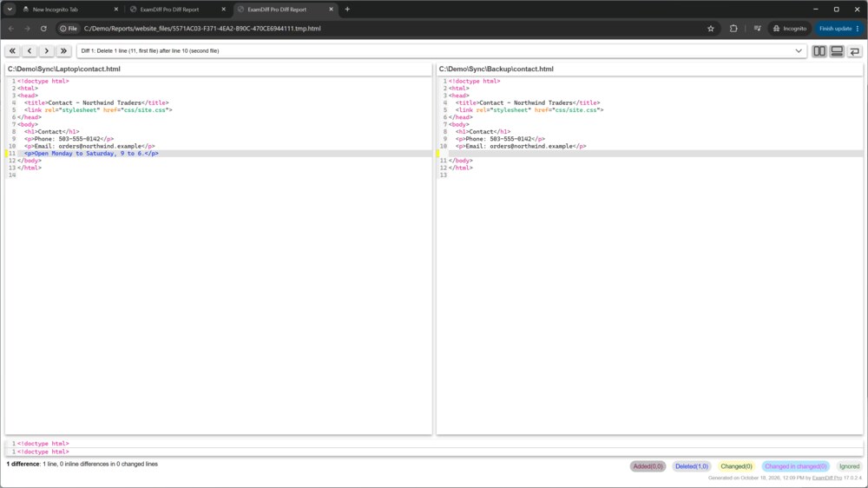Toggle the Ignored badge
Image resolution: width=868 pixels, height=488 pixels.
coord(849,466)
